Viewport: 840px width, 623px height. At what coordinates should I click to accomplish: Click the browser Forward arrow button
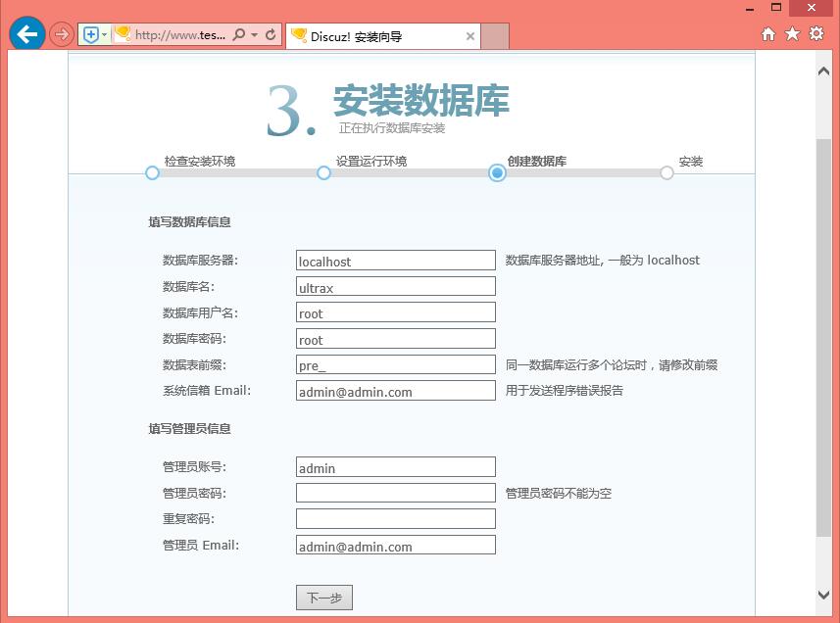coord(62,35)
